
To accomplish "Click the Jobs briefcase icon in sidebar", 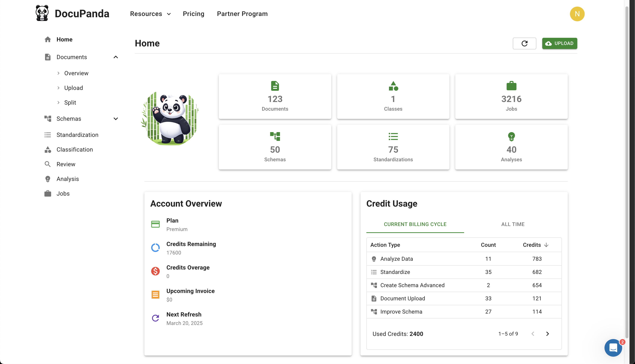I will click(48, 194).
